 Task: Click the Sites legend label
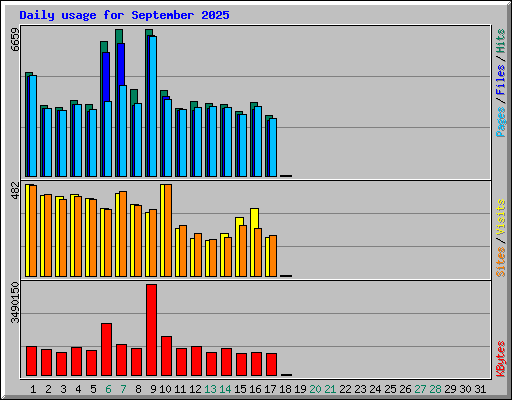tap(500, 262)
